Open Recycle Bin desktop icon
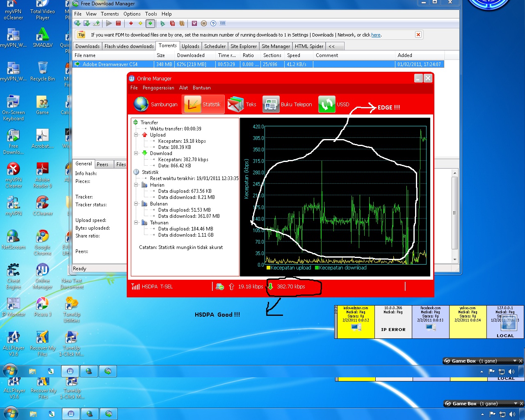 pos(43,71)
